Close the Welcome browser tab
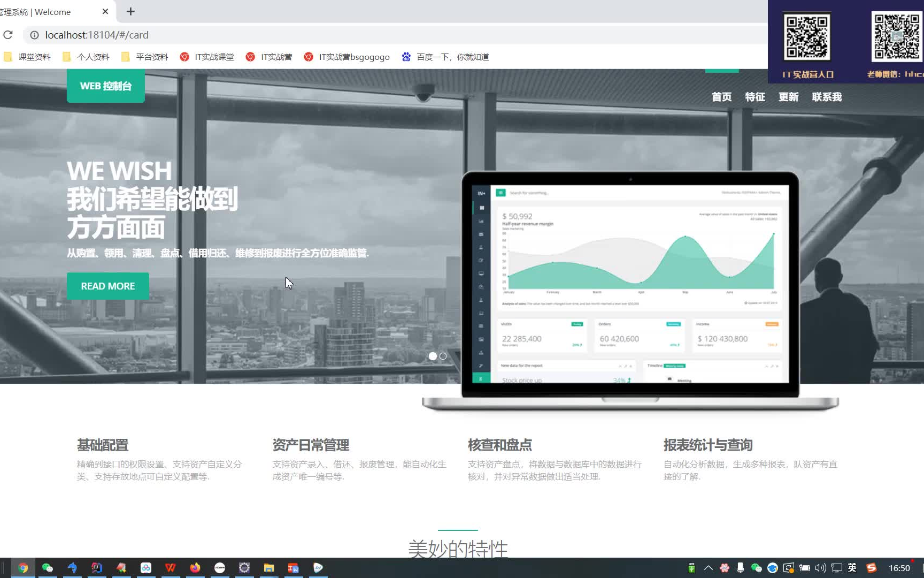The image size is (924, 578). (x=105, y=11)
